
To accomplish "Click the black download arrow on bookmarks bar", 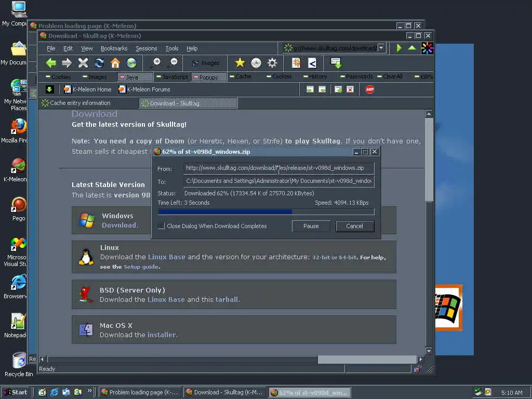I will [x=49, y=89].
